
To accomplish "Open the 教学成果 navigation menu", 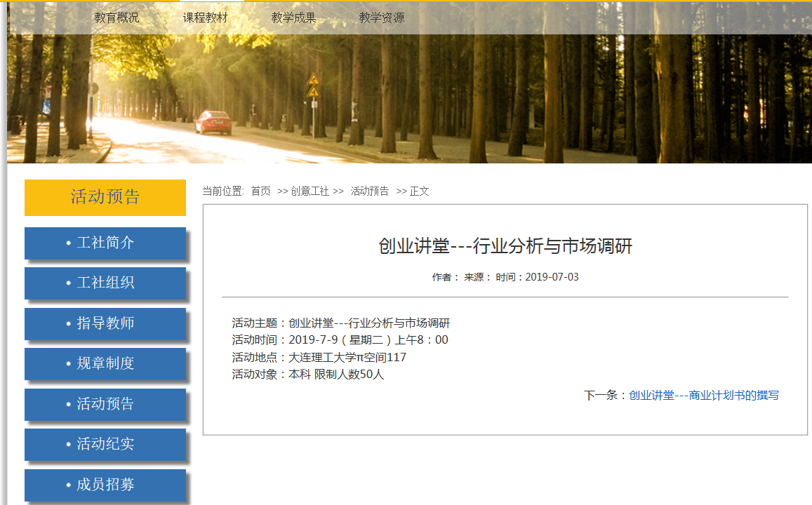I will [x=293, y=18].
